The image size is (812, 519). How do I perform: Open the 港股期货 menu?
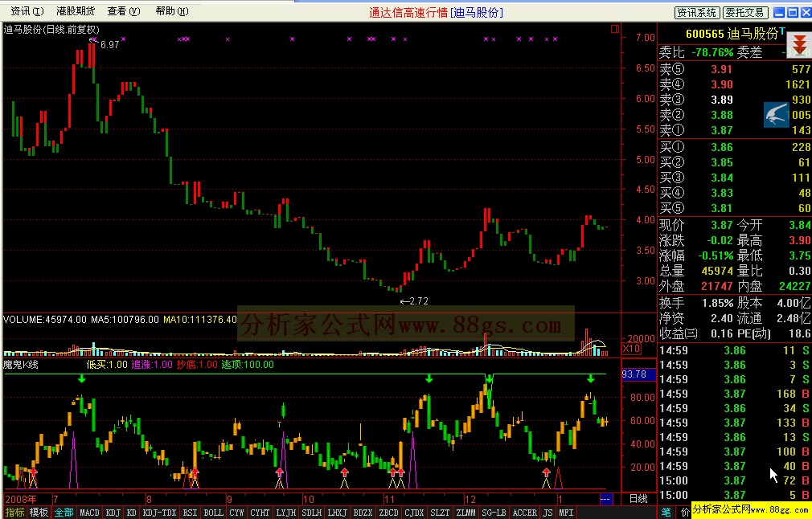(x=76, y=11)
